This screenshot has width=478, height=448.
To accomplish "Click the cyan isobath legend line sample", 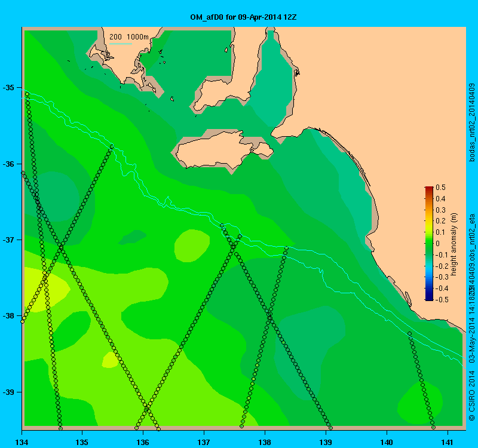I will (x=121, y=44).
